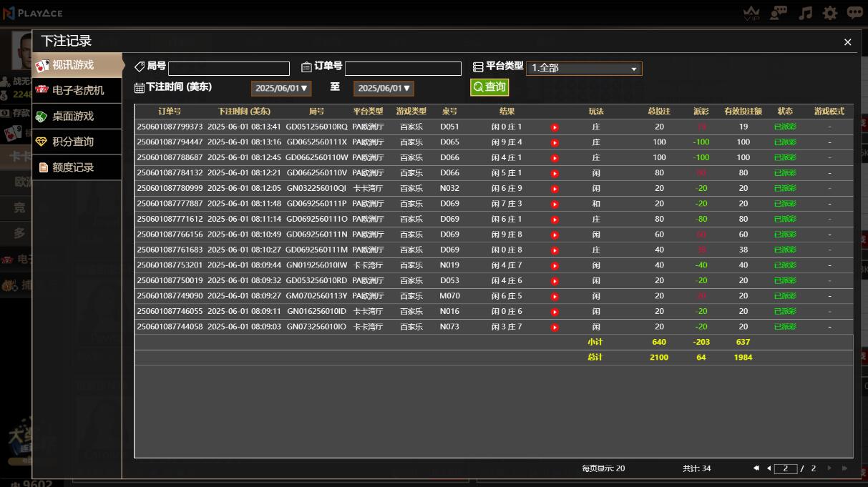Open settings gear icon in the top bar
868x487 pixels.
tap(830, 13)
